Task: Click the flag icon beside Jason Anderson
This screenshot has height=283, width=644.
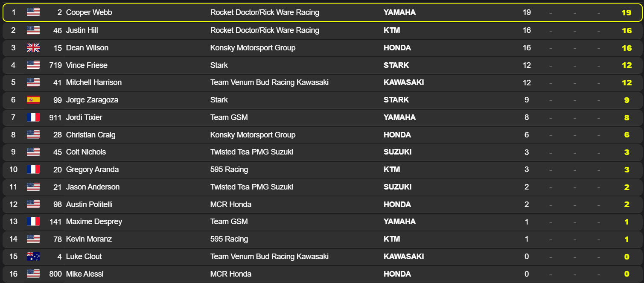Action: (33, 187)
